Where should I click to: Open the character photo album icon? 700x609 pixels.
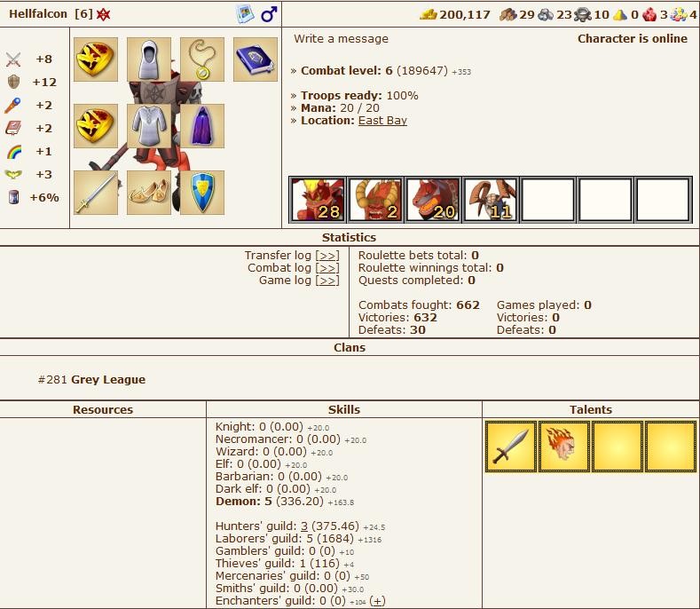coord(245,14)
